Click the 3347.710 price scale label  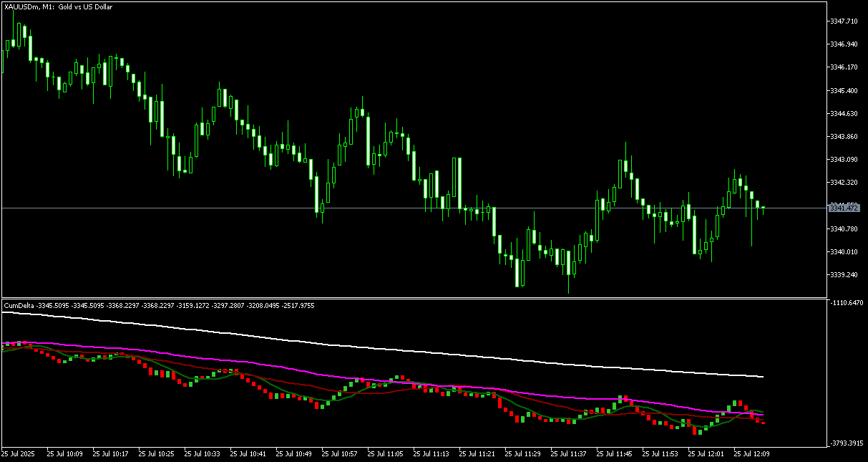point(844,21)
